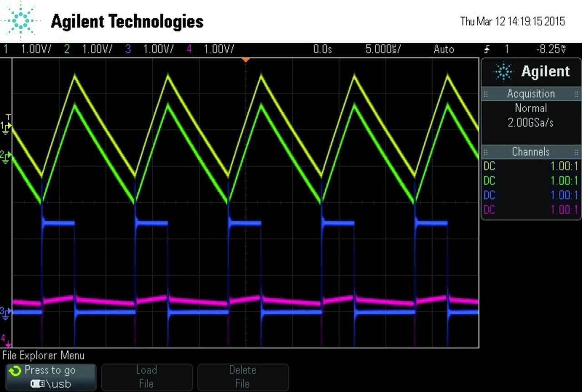
Task: Click the green circular arrow on Press to go
Action: click(x=15, y=371)
